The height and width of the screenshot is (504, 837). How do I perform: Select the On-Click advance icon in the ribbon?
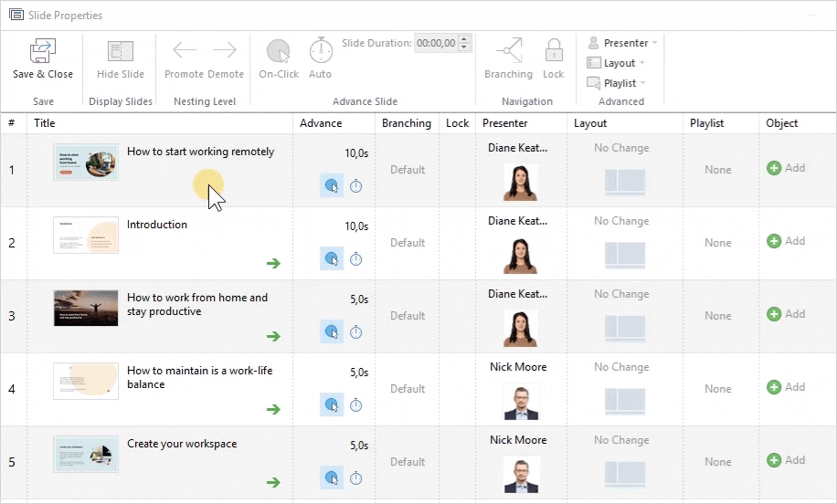[278, 50]
